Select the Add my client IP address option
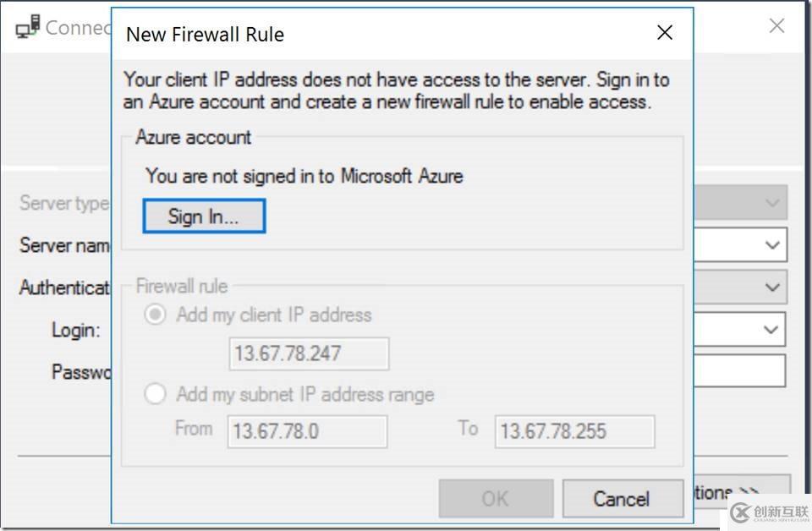 click(155, 314)
